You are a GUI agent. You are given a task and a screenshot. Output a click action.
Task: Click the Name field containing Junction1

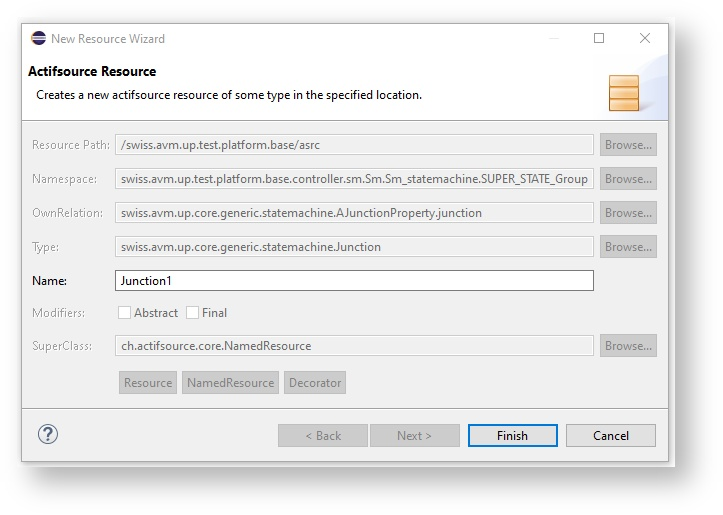pos(354,281)
